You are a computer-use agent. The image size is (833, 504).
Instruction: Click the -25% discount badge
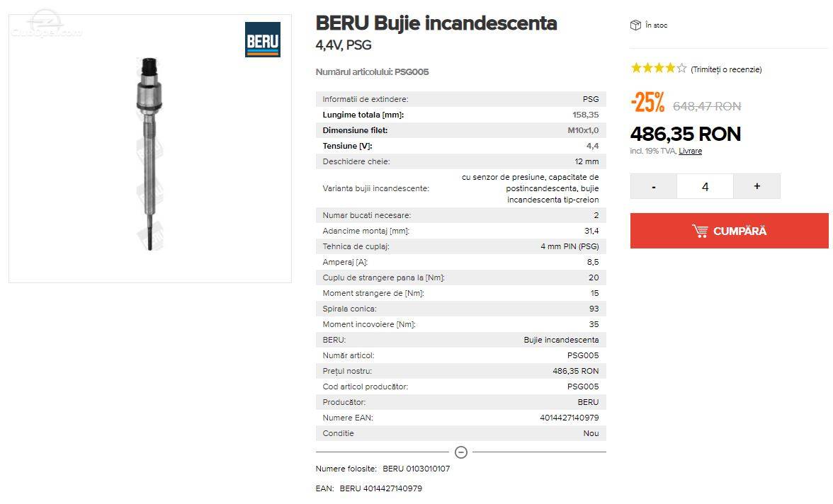click(x=647, y=102)
